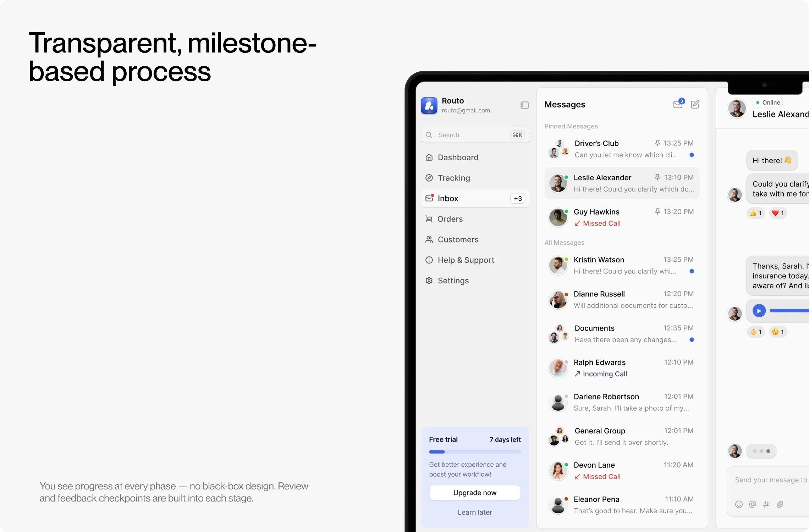Click Upgrade now button
Screen dimensions: 809x532
click(475, 493)
